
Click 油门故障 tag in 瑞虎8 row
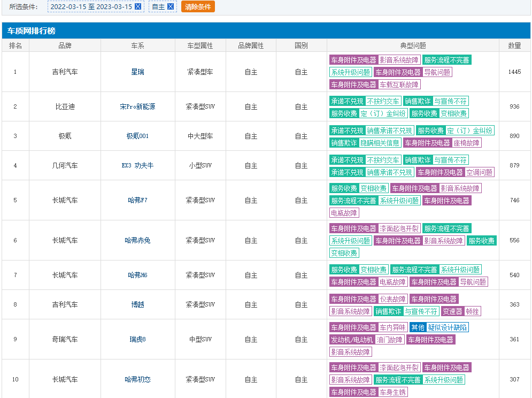[389, 340]
